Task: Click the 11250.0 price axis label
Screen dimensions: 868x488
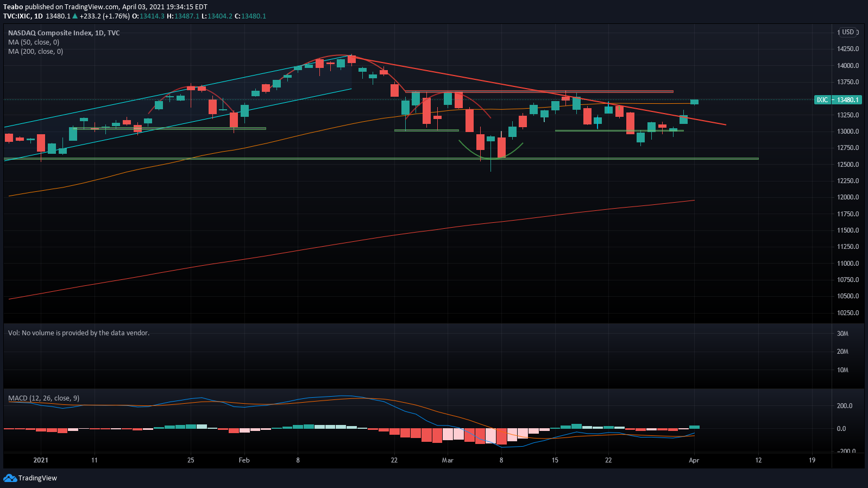Action: (848, 247)
